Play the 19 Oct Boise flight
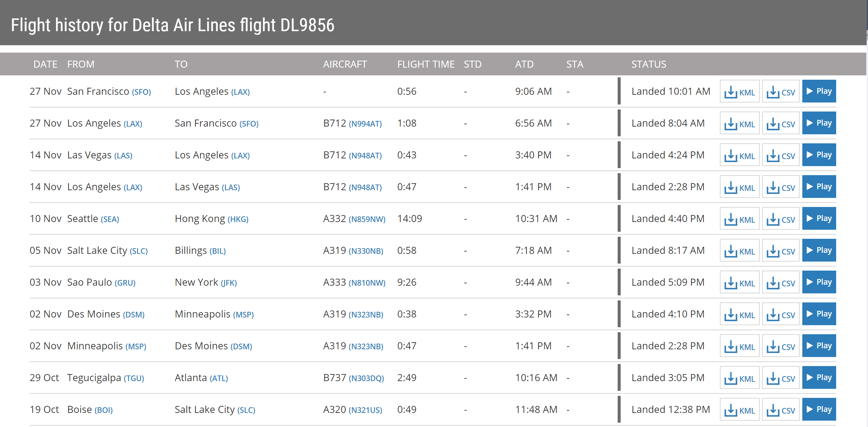 tap(818, 410)
